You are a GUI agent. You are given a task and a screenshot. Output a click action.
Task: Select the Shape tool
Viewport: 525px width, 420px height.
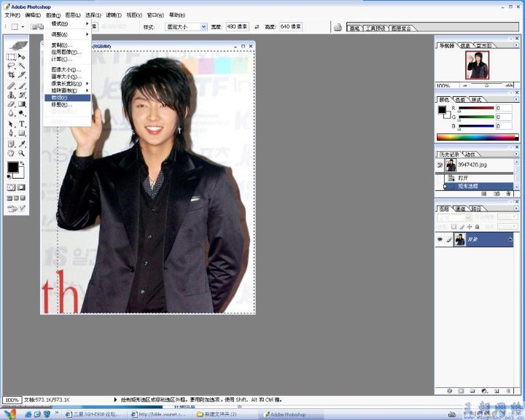pyautogui.click(x=22, y=133)
